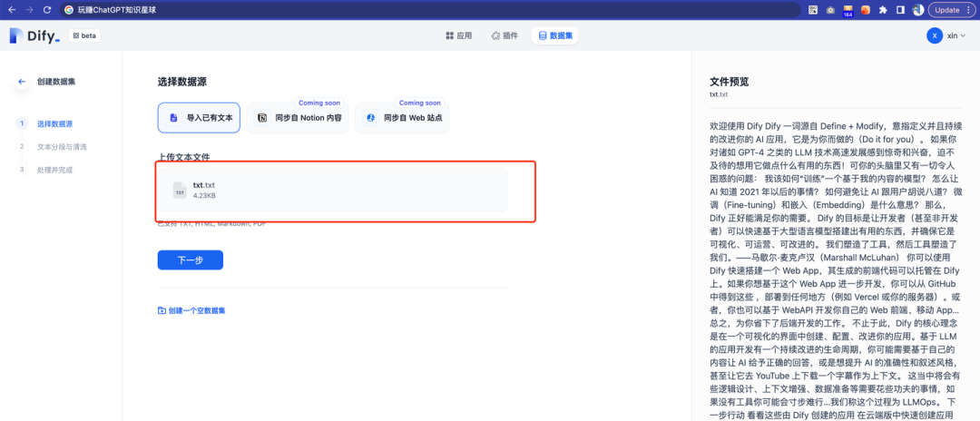Click the back arrow beside 创建数据集
The width and height of the screenshot is (980, 421).
click(x=22, y=81)
